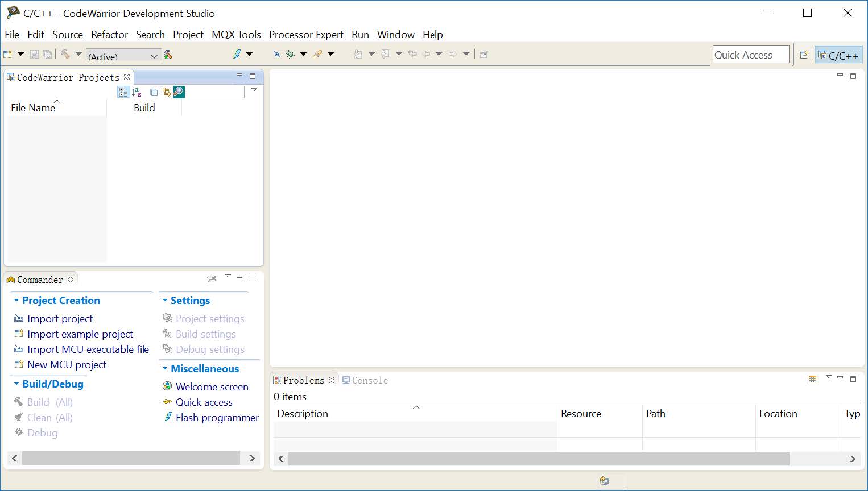Open the (Active) build configuration dropdown
The image size is (868, 491).
point(123,56)
